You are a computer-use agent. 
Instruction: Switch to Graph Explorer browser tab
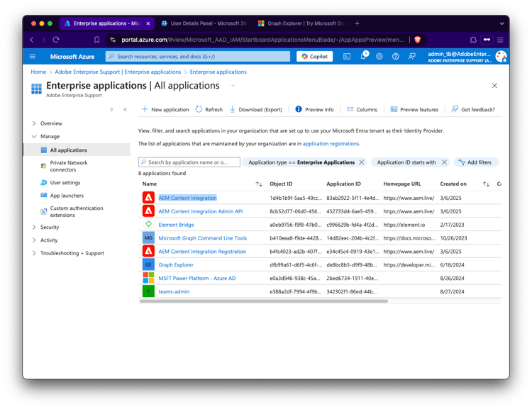pyautogui.click(x=301, y=23)
